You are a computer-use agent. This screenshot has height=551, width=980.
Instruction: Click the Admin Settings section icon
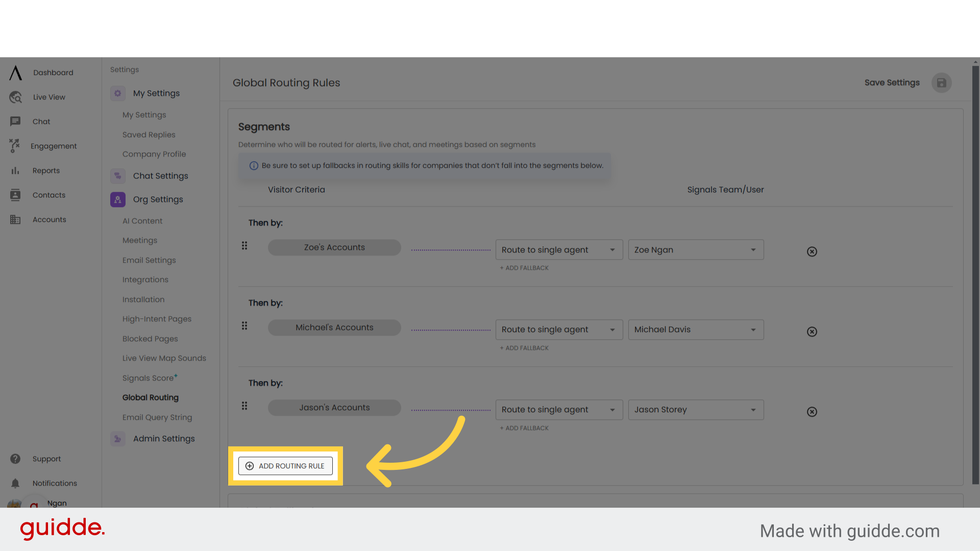click(118, 439)
